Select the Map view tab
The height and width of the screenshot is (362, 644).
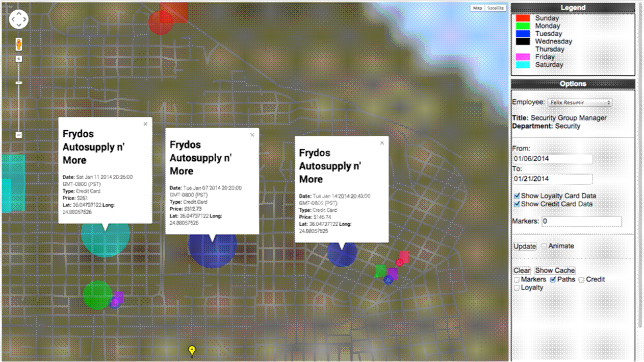477,8
